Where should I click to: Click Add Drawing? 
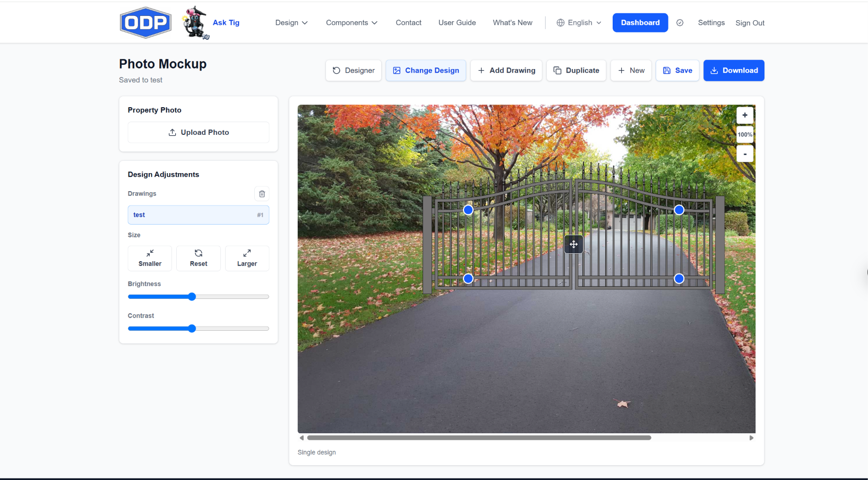pyautogui.click(x=506, y=70)
